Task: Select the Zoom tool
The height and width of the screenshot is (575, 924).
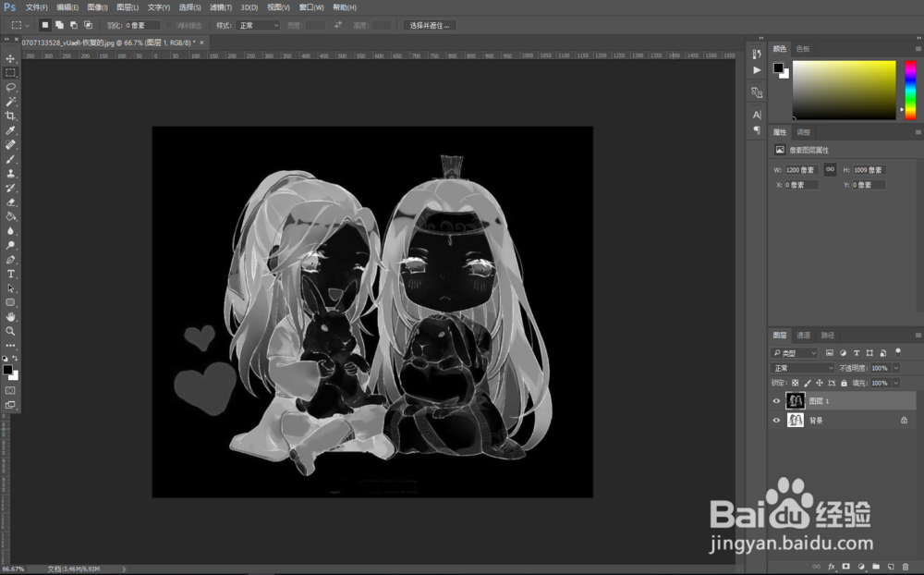Action: [10, 332]
